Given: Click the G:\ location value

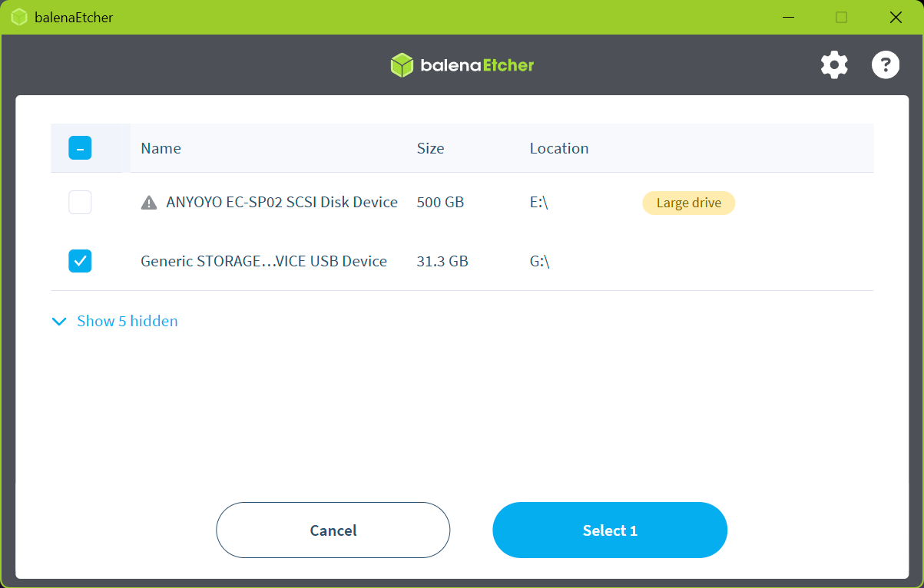Looking at the screenshot, I should pyautogui.click(x=540, y=261).
